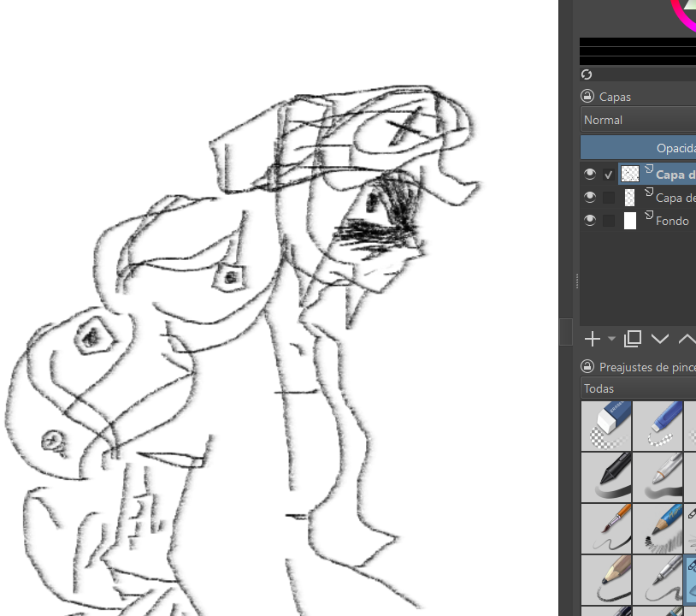Uncheck the checkbox of the selected top layer
Viewport: 696px width, 616px height.
tap(609, 175)
